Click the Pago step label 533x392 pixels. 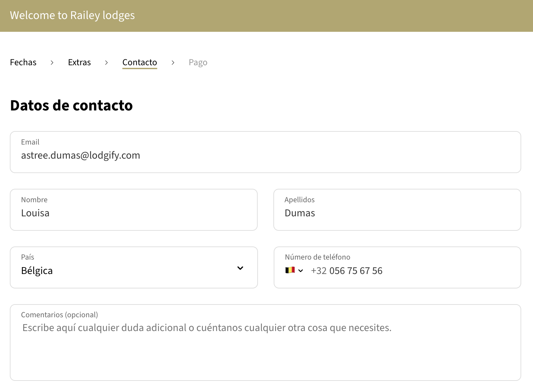(x=198, y=62)
